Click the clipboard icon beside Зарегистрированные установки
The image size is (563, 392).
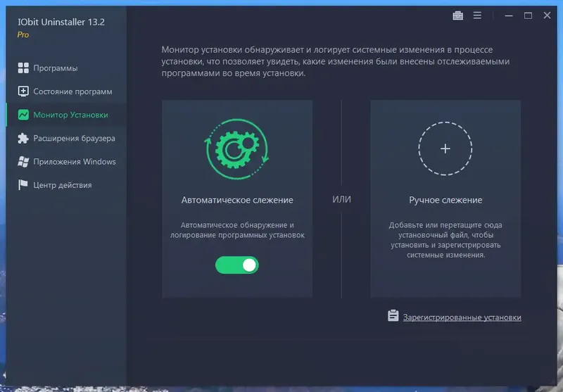click(393, 316)
